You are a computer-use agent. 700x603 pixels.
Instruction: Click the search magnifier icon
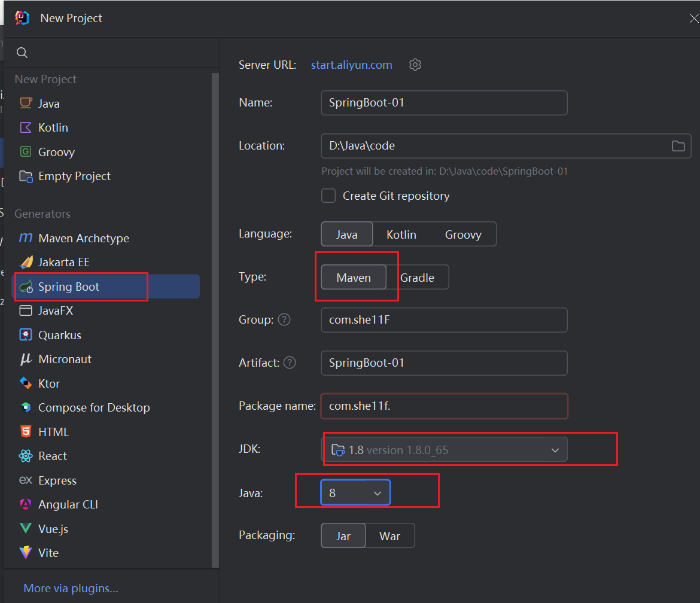pos(22,53)
